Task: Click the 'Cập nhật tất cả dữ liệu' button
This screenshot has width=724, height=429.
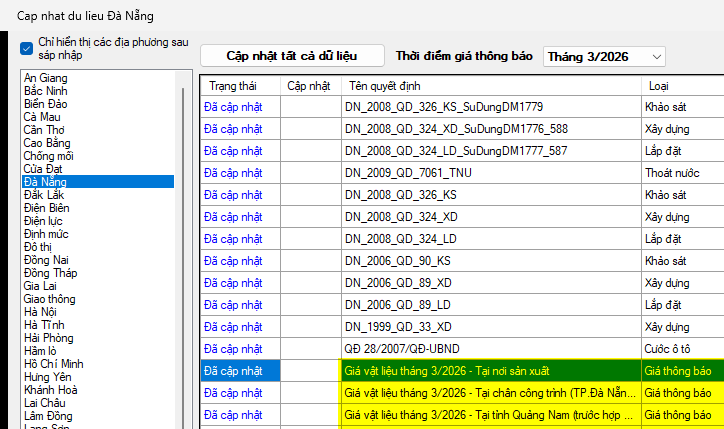Action: coord(291,56)
